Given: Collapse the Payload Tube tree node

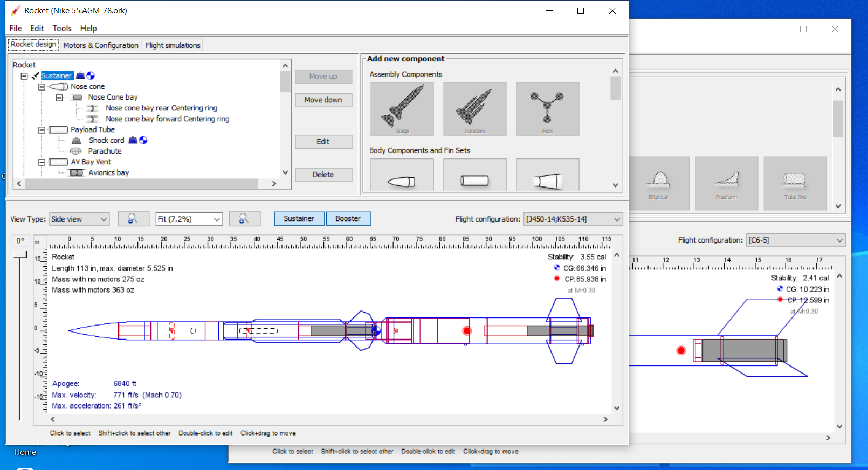Looking at the screenshot, I should (42, 130).
